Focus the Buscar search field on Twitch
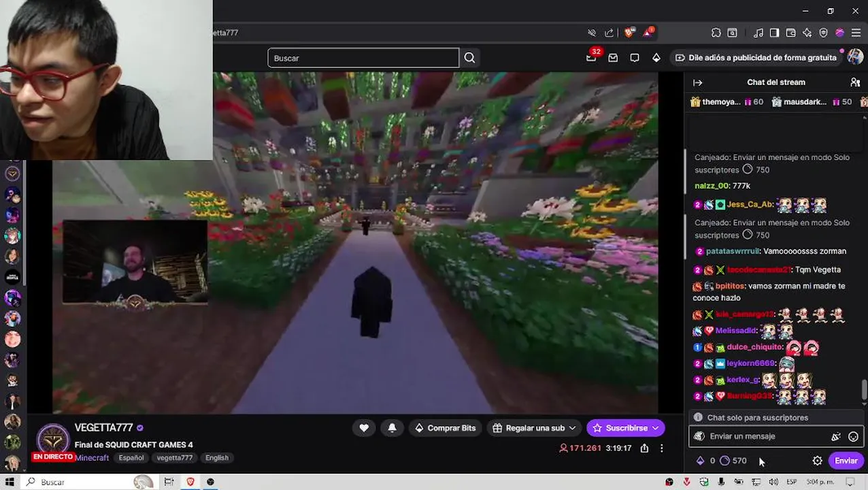 click(363, 58)
